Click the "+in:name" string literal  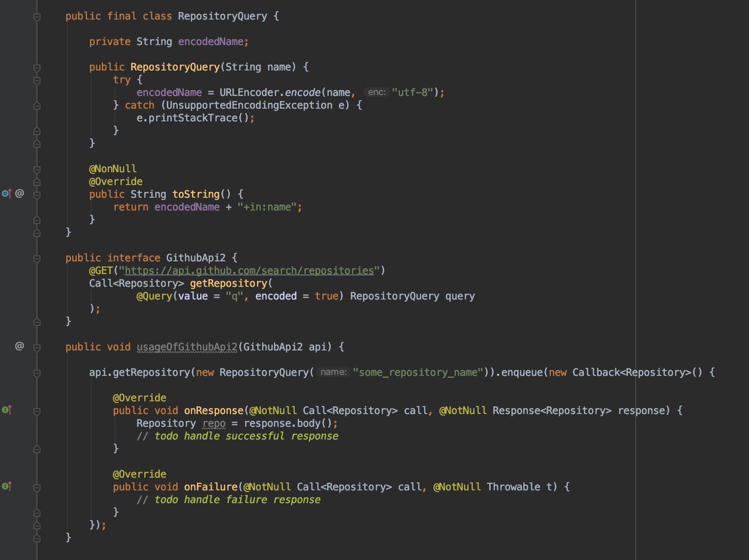(x=267, y=207)
